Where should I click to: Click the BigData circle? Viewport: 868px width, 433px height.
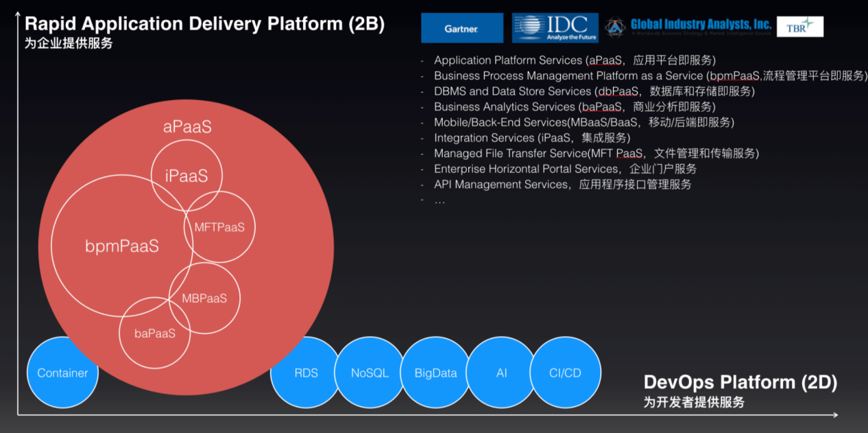[x=435, y=373]
